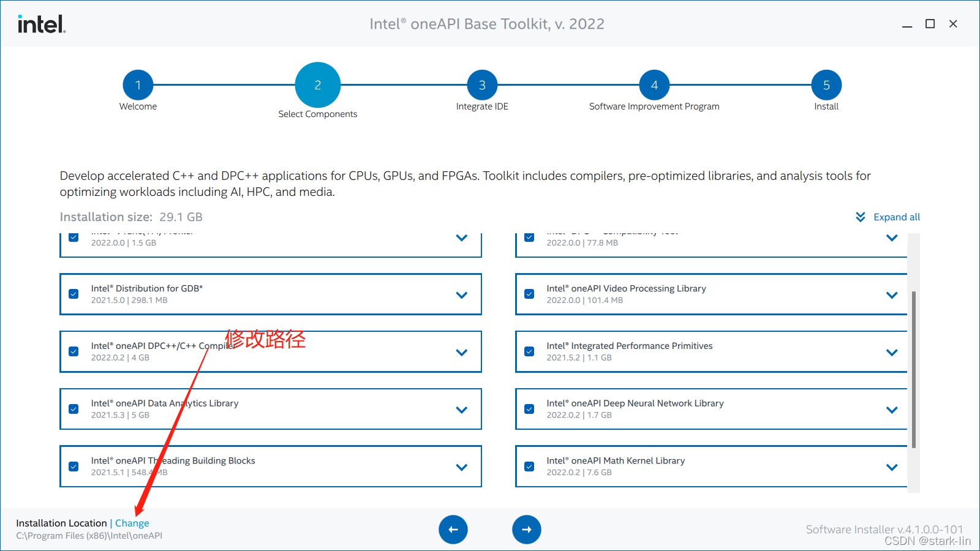Click the forward arrow to continue installation
Image resolution: width=980 pixels, height=551 pixels.
(527, 529)
